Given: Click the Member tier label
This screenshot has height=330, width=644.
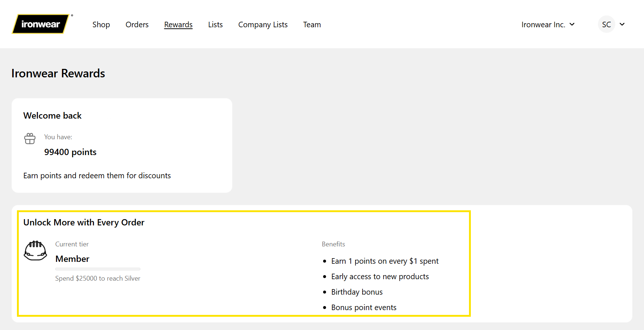Looking at the screenshot, I should coord(72,259).
